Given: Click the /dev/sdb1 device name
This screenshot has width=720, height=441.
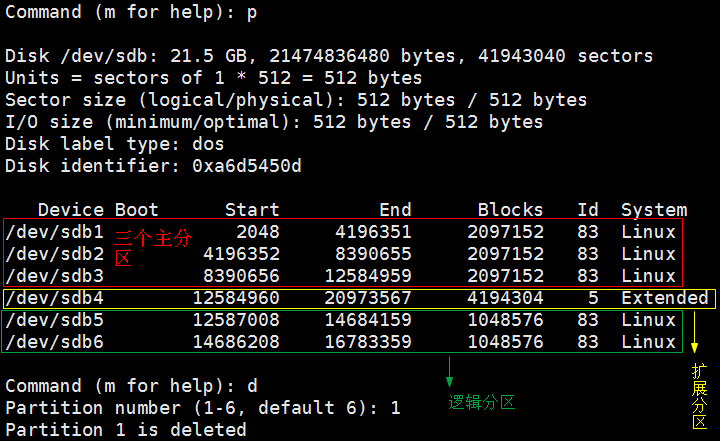Looking at the screenshot, I should click(55, 232).
